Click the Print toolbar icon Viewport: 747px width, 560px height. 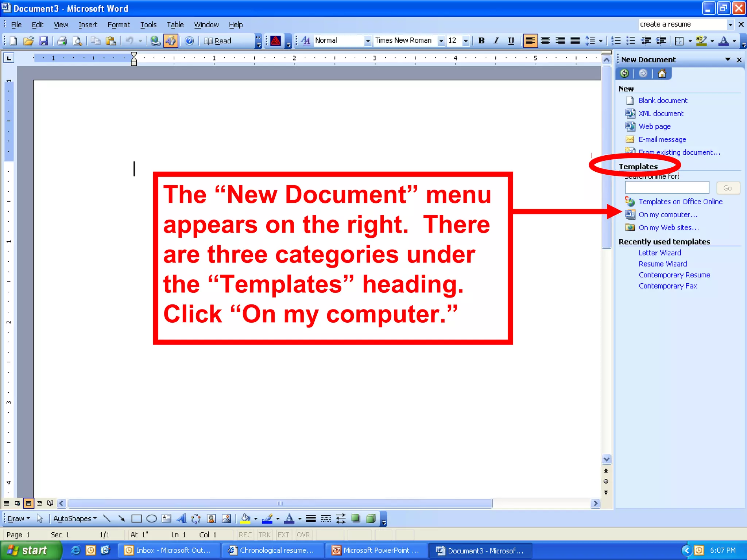(62, 41)
